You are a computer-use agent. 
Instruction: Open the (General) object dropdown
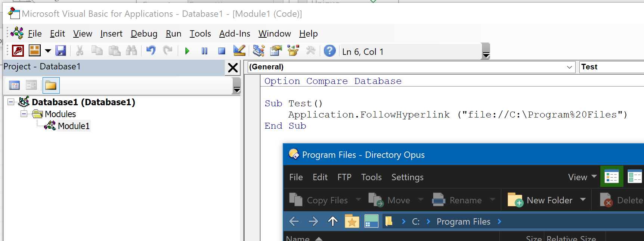(411, 67)
